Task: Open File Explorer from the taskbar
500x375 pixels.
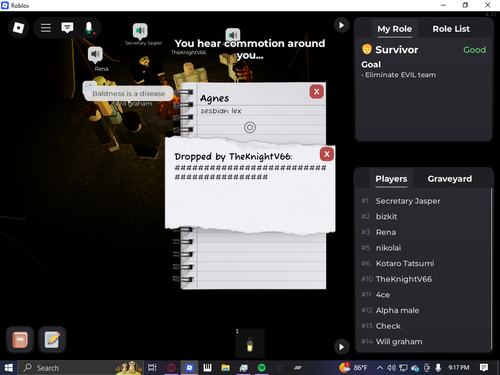Action: tap(225, 368)
